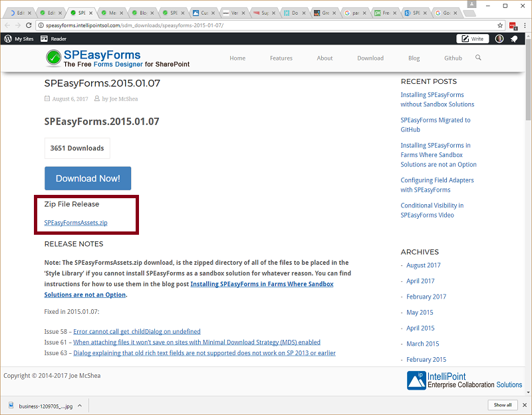Image resolution: width=532 pixels, height=415 pixels.
Task: Open Chrome's three-dot menu
Action: click(525, 25)
